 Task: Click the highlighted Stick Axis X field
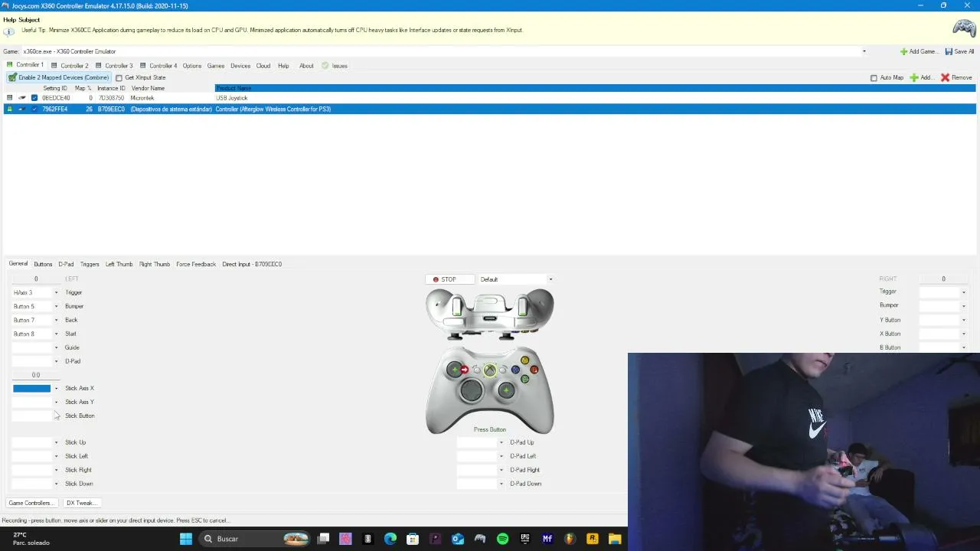pyautogui.click(x=32, y=388)
